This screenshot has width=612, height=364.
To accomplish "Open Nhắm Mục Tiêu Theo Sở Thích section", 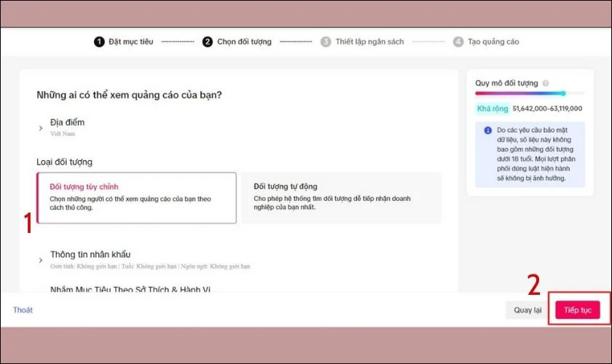I will tap(130, 290).
